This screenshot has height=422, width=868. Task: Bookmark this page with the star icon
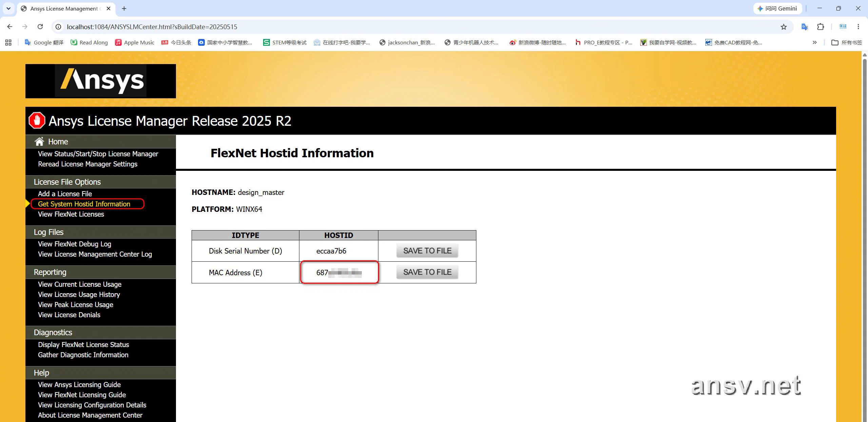click(784, 27)
